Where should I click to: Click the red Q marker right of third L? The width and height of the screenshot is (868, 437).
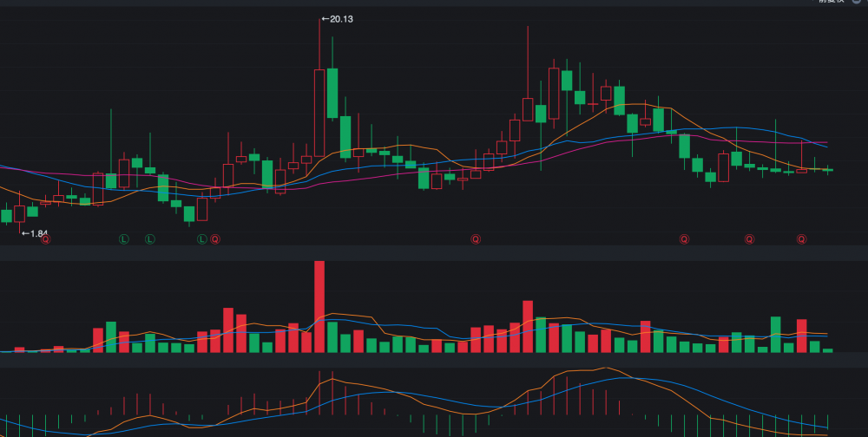215,238
